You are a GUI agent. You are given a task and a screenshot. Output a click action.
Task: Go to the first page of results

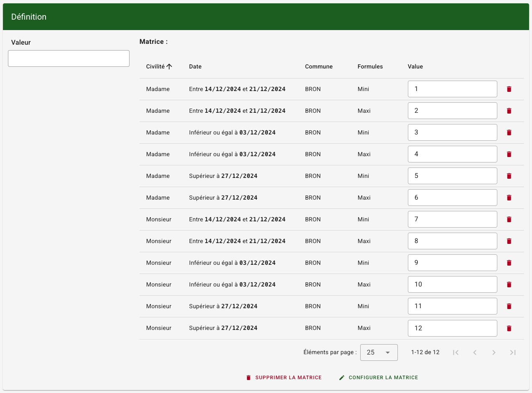(x=456, y=352)
